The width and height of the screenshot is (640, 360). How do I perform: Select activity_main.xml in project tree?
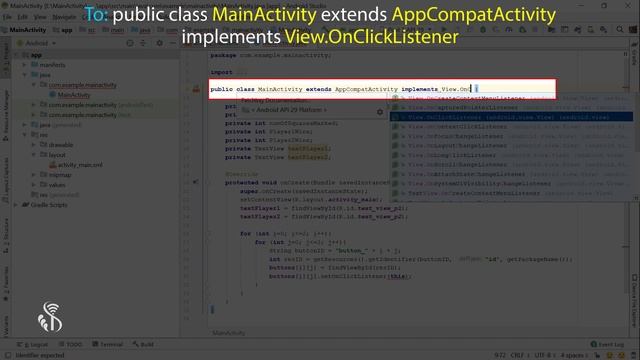coord(80,165)
